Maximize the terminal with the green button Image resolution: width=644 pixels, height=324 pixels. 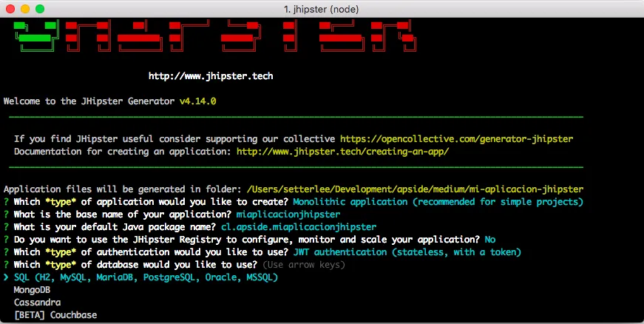point(40,9)
